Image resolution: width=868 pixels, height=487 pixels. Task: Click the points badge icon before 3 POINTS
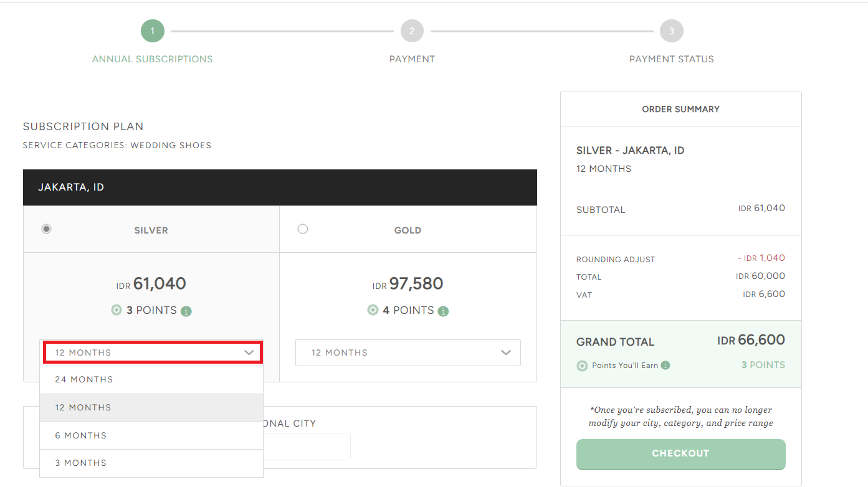[117, 310]
